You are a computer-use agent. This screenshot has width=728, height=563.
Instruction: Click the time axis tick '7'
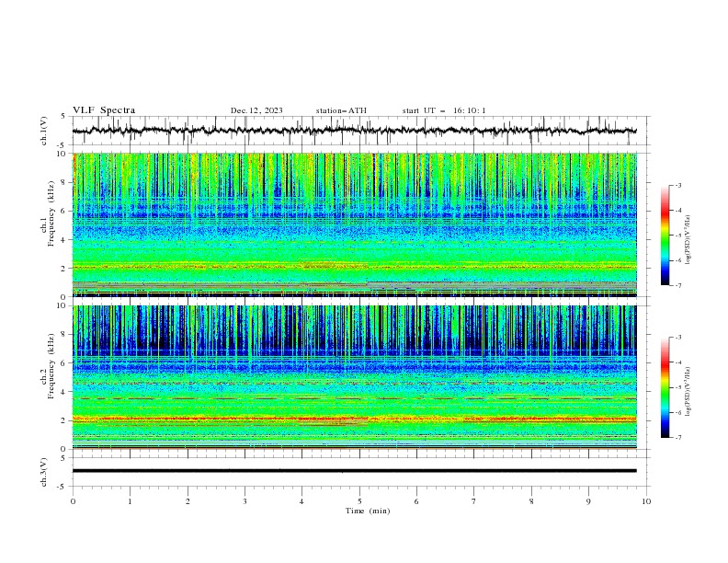click(474, 501)
